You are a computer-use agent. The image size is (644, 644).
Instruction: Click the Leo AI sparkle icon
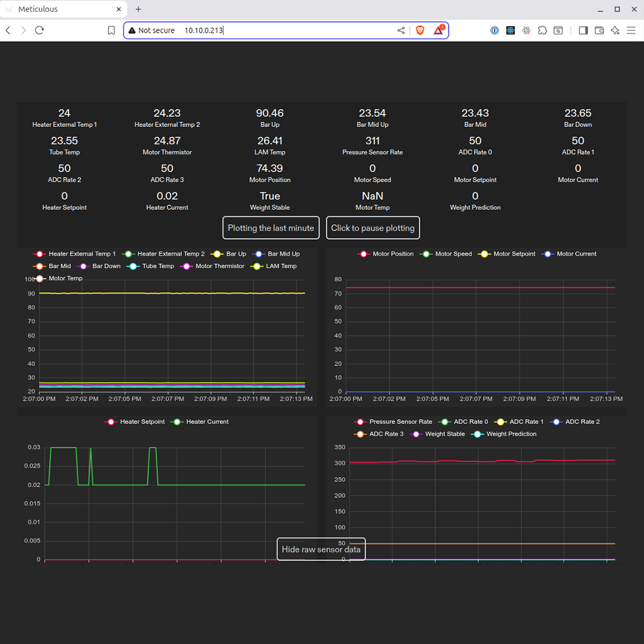[x=615, y=30]
